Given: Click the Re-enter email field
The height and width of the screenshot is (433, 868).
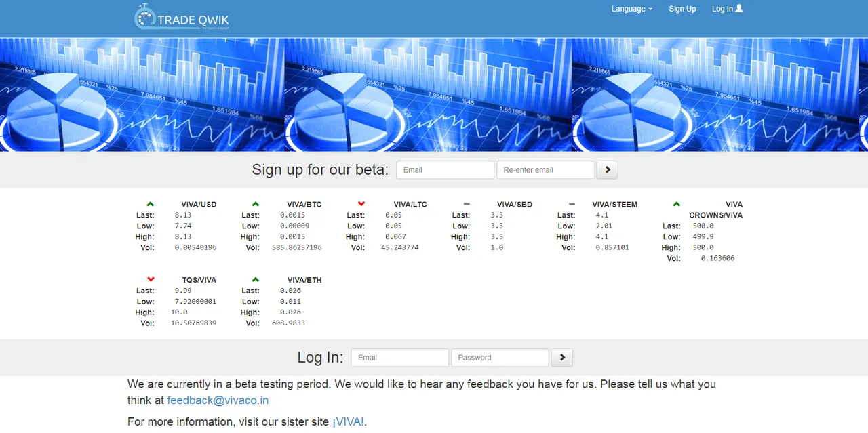Looking at the screenshot, I should pyautogui.click(x=545, y=170).
